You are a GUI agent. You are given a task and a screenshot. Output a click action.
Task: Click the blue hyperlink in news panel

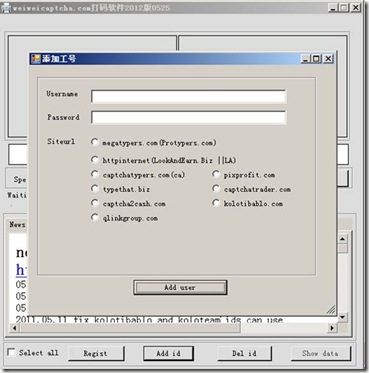coord(21,270)
